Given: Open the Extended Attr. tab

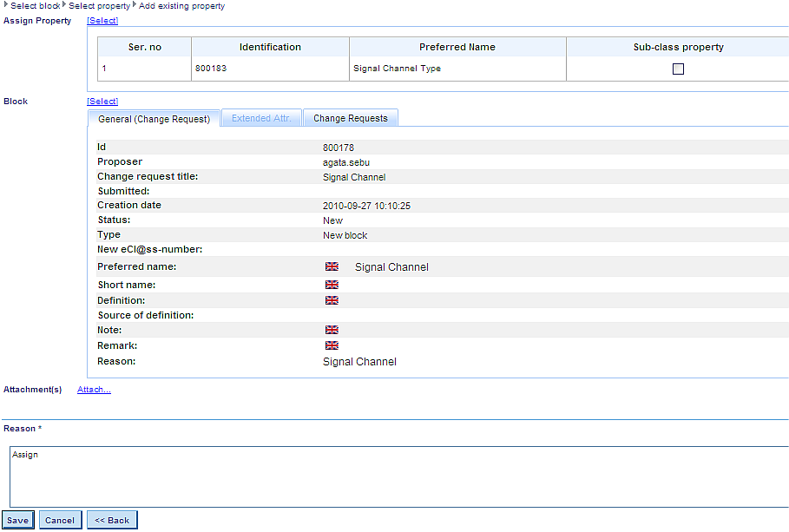Looking at the screenshot, I should pyautogui.click(x=261, y=118).
